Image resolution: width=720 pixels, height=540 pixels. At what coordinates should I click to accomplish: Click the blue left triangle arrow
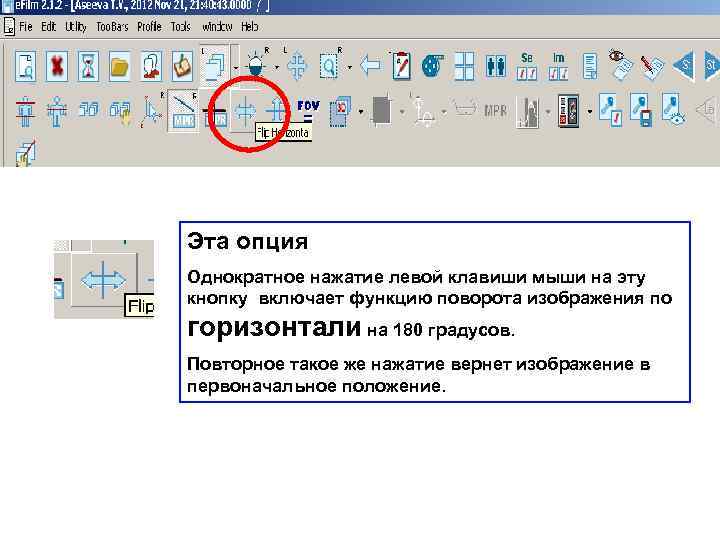[x=684, y=66]
